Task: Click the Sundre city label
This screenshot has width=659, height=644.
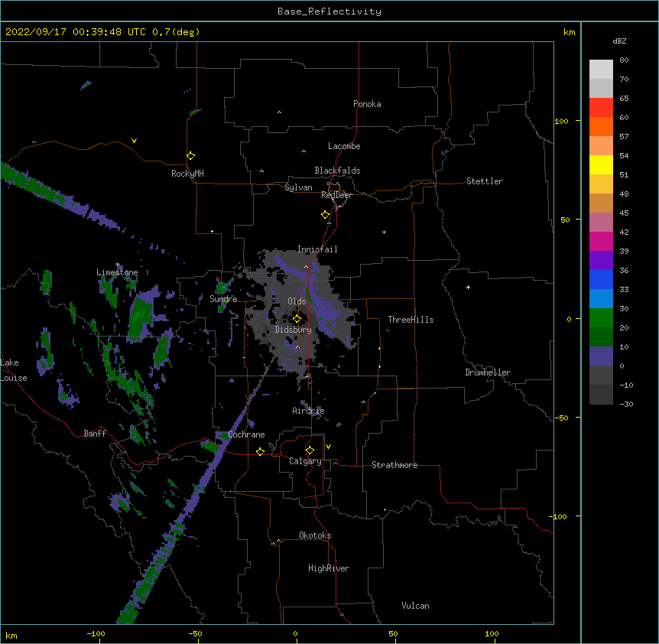Action: (223, 299)
